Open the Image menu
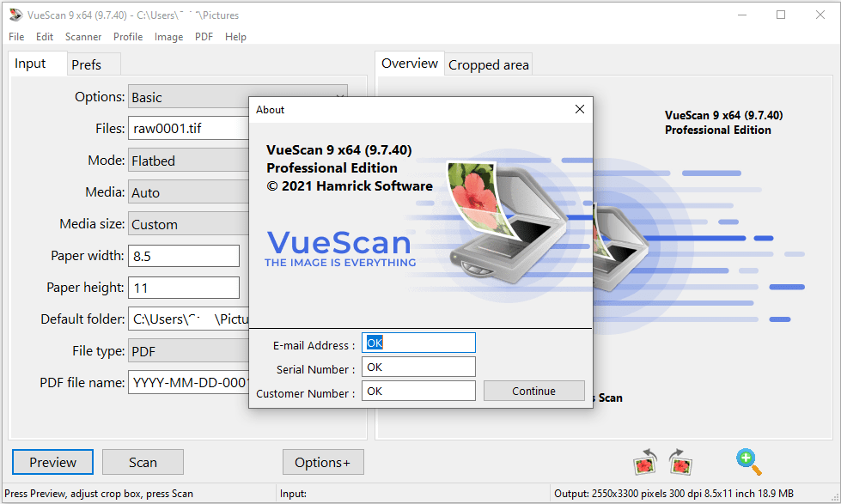This screenshot has height=504, width=841. [168, 36]
